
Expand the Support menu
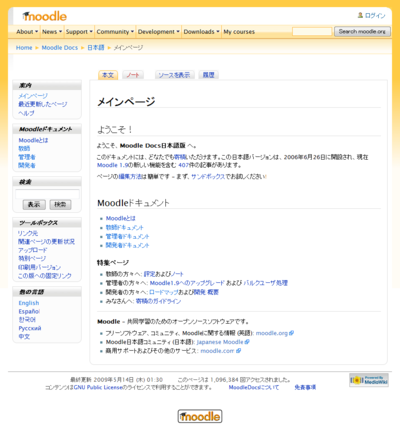click(x=79, y=32)
